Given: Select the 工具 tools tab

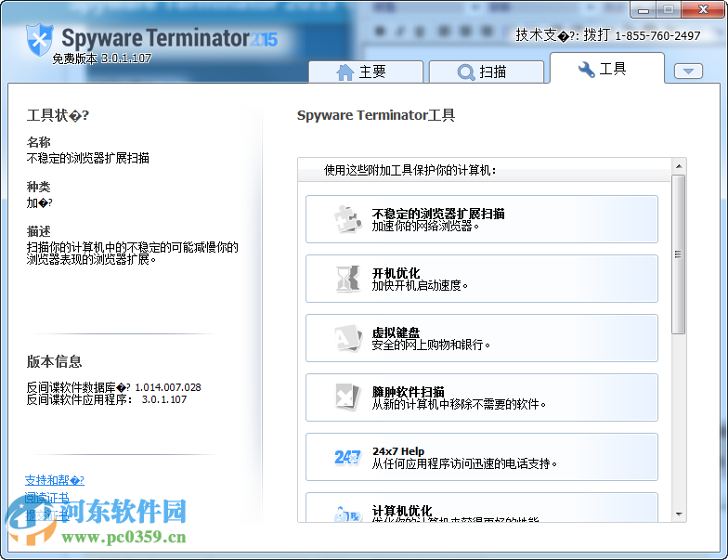Looking at the screenshot, I should tap(607, 69).
